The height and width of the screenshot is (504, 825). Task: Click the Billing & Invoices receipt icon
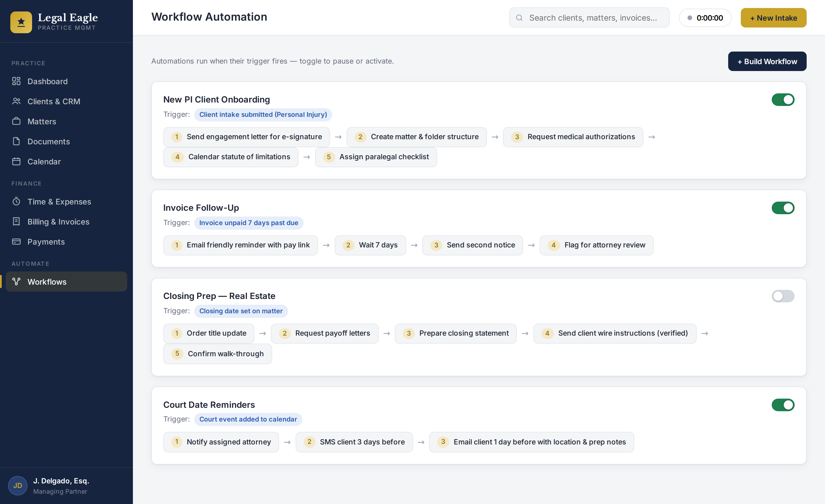pyautogui.click(x=16, y=222)
